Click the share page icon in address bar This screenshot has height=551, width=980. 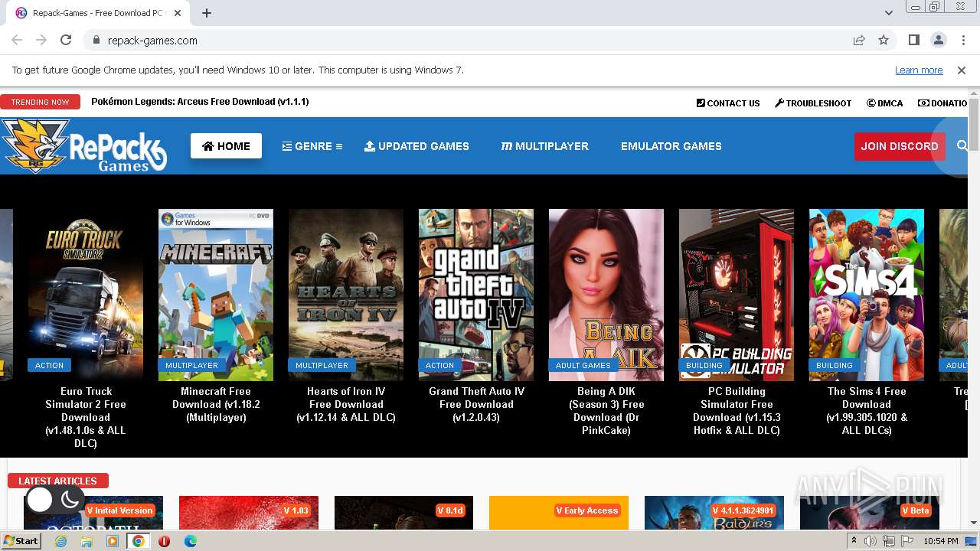859,40
